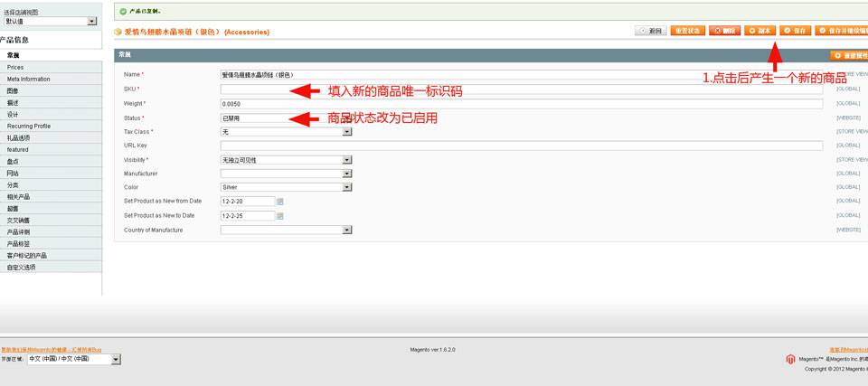The image size is (868, 386).
Task: Click the 副本 (Duplicate) button
Action: coord(759,31)
